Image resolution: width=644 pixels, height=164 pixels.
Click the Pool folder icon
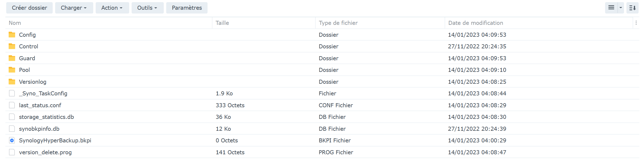[12, 70]
